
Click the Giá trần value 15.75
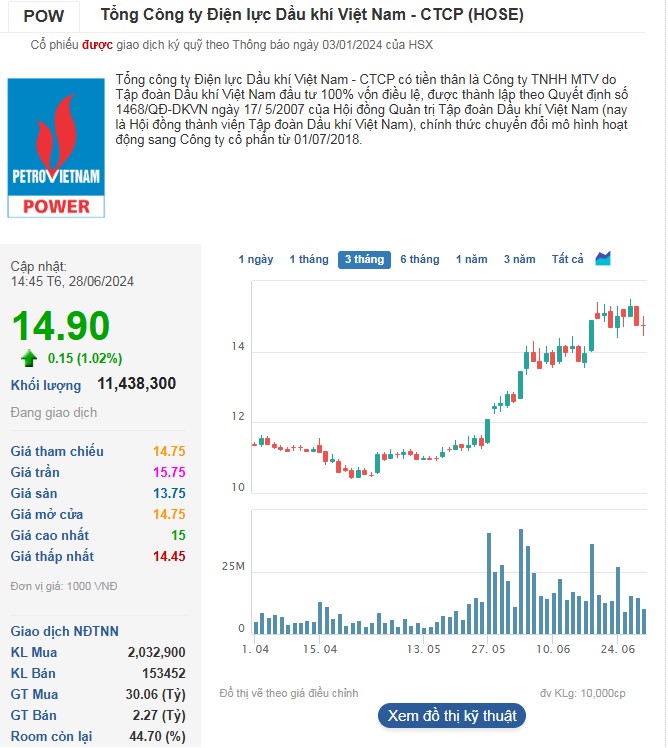[x=169, y=472]
